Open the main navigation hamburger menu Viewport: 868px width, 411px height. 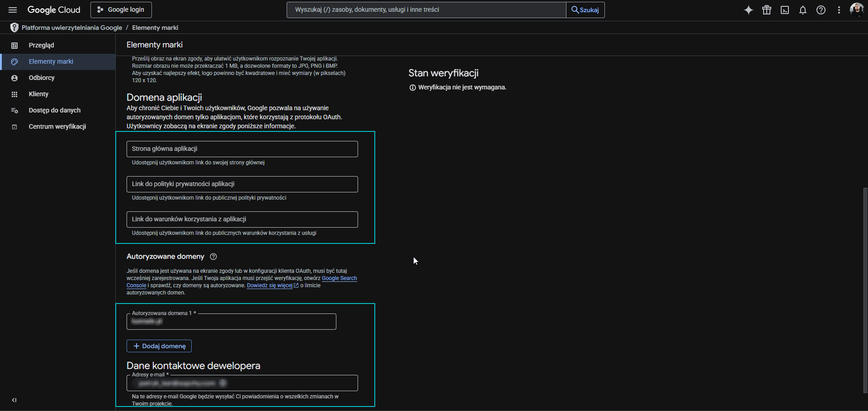[x=13, y=10]
